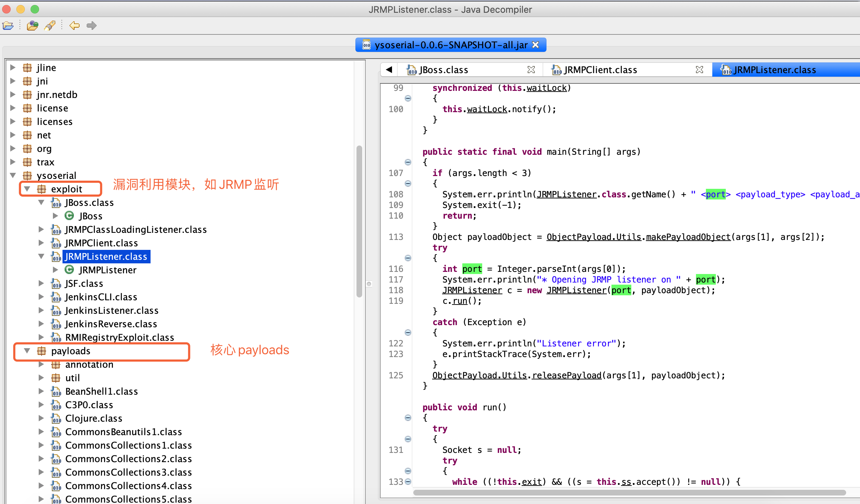
Task: Click the JBoss.class icon in the tree
Action: tap(56, 203)
